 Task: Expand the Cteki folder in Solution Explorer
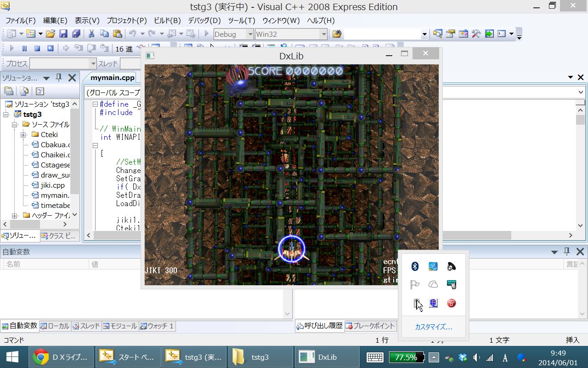pos(23,135)
